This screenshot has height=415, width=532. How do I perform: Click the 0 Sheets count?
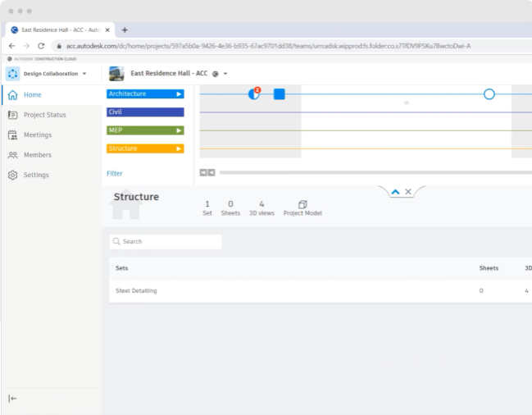pos(230,208)
